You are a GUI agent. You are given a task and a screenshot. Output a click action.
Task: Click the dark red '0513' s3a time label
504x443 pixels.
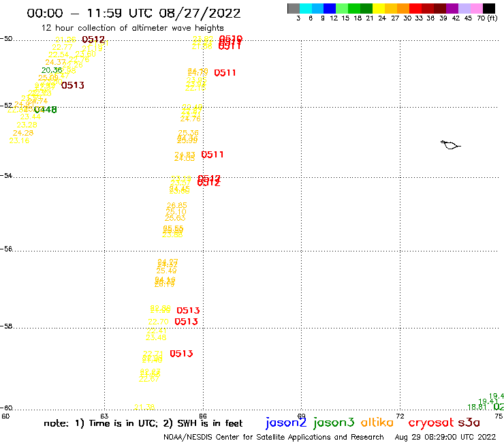[73, 85]
